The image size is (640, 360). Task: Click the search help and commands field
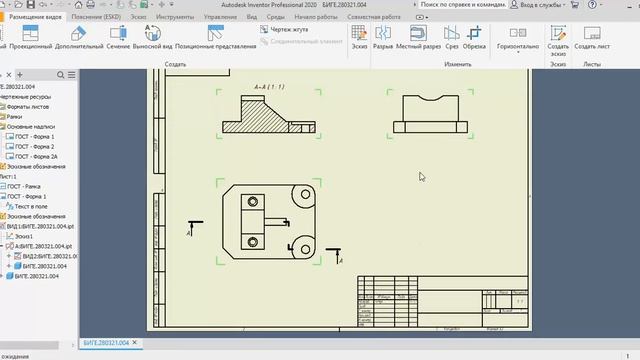tap(463, 5)
